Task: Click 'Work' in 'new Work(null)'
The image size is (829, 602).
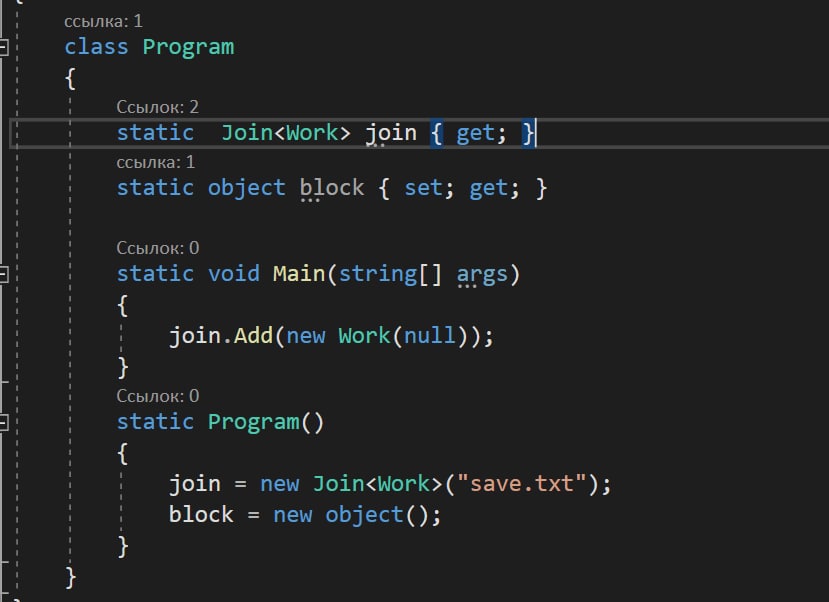Action: [x=364, y=336]
